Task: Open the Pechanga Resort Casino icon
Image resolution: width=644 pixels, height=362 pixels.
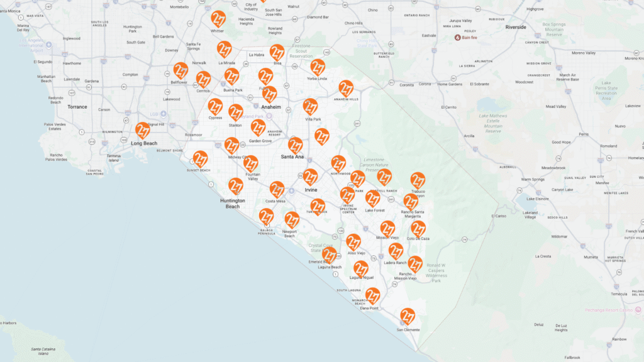Action: coord(638,310)
